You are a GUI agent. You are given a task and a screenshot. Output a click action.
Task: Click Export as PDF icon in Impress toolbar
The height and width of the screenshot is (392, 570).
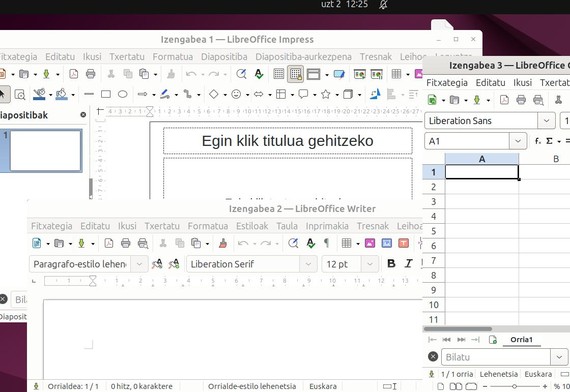click(73, 74)
